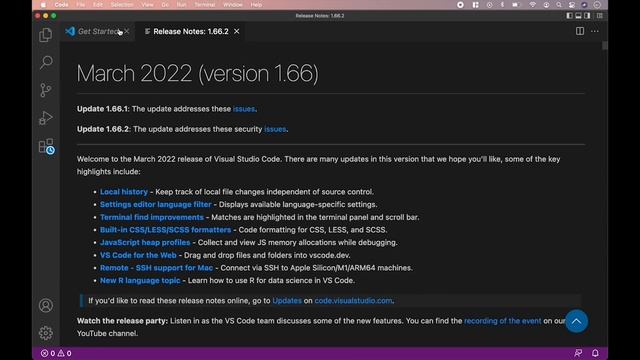Close the Release Notes: 1.66.2 tab
This screenshot has width=640, height=360.
(x=237, y=31)
